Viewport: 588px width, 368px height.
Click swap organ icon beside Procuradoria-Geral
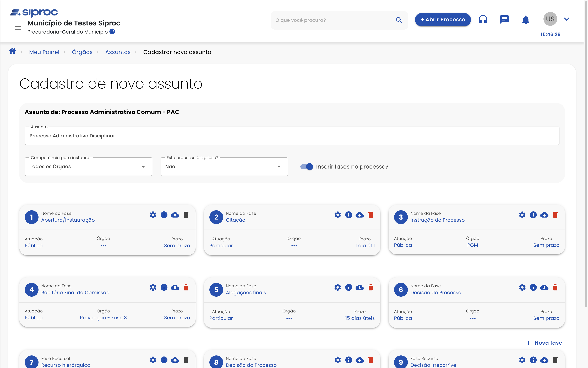(x=112, y=32)
